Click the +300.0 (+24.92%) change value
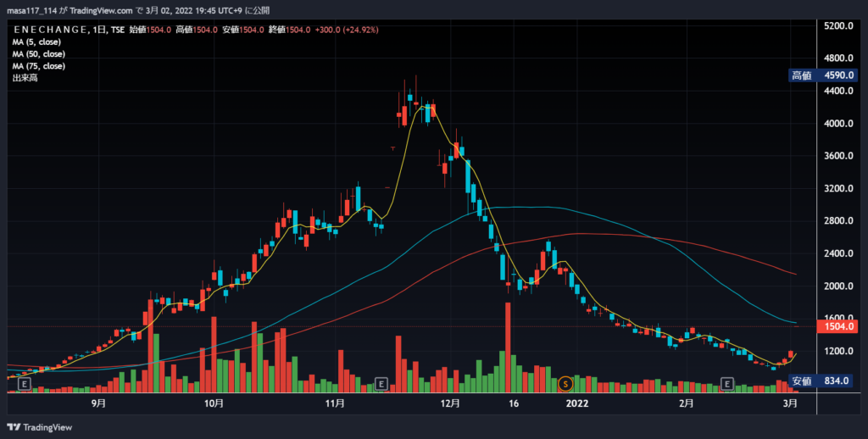This screenshot has height=439, width=868. click(x=347, y=30)
